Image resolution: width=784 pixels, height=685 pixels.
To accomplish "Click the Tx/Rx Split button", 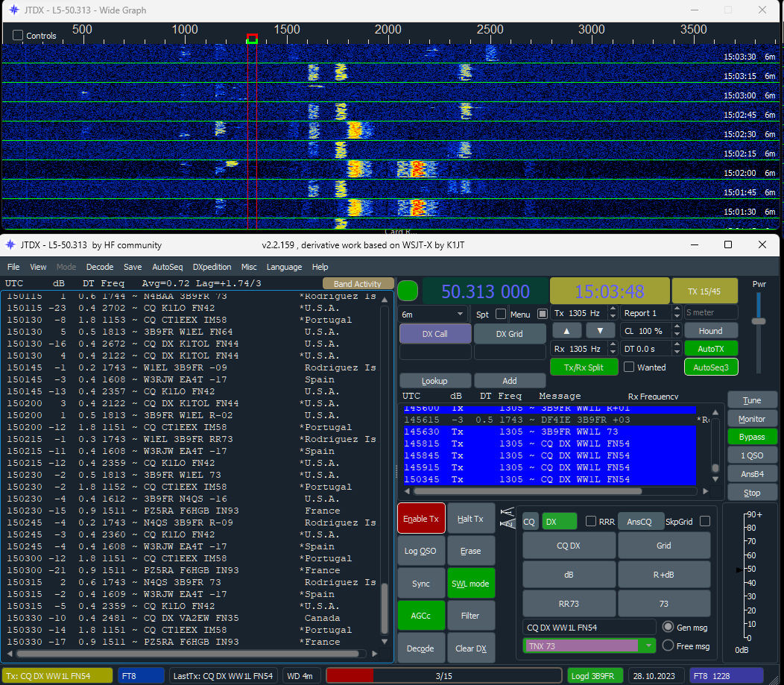I will 584,367.
